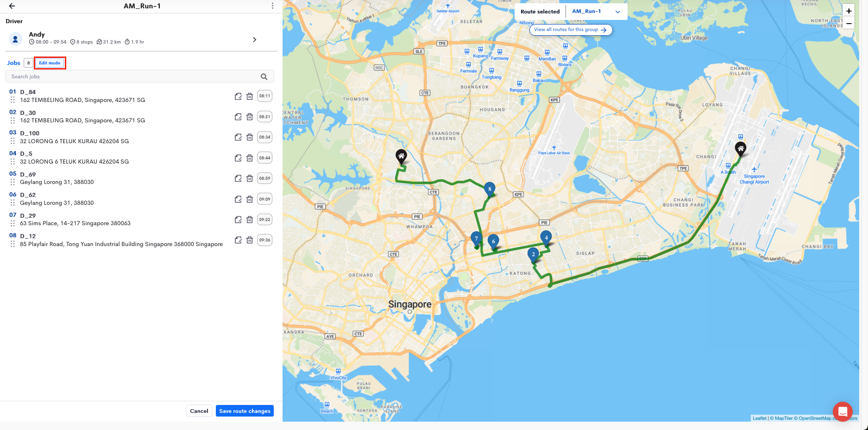Go back using the arrow icon

[x=12, y=6]
